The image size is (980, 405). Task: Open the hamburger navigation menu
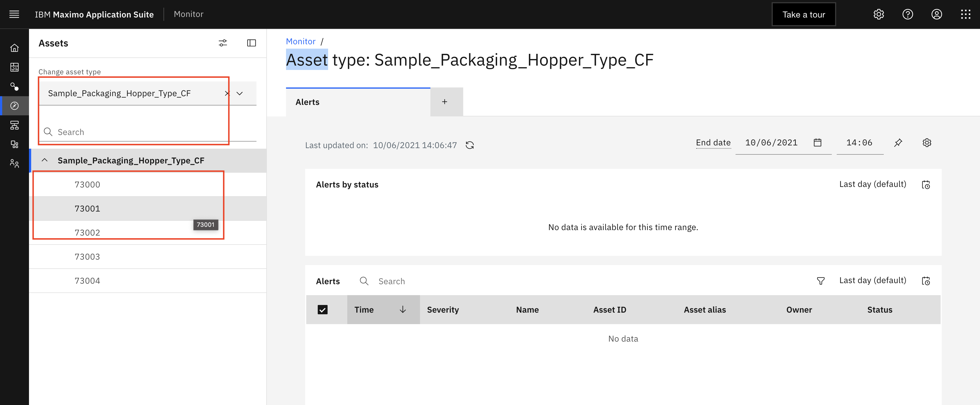pyautogui.click(x=14, y=14)
